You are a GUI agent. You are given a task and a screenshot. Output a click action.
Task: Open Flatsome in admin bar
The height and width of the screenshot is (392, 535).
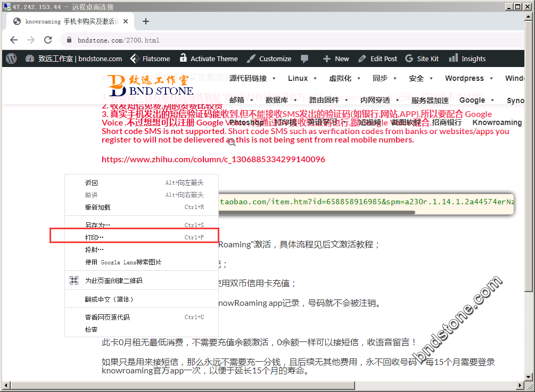[150, 59]
